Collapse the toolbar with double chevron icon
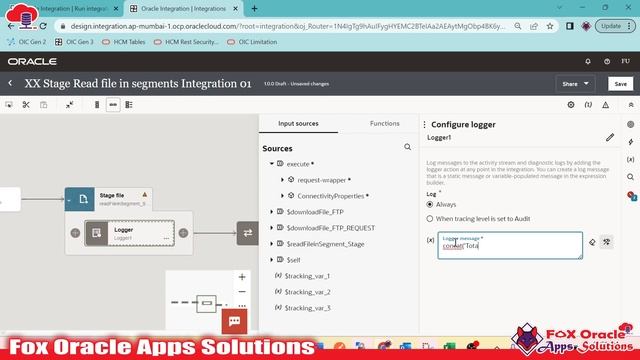 [x=631, y=105]
